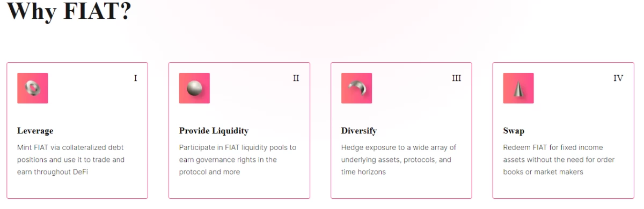This screenshot has height=209, width=644.
Task: Click the sphere icon in the Provide Liquidity card
Action: [194, 88]
